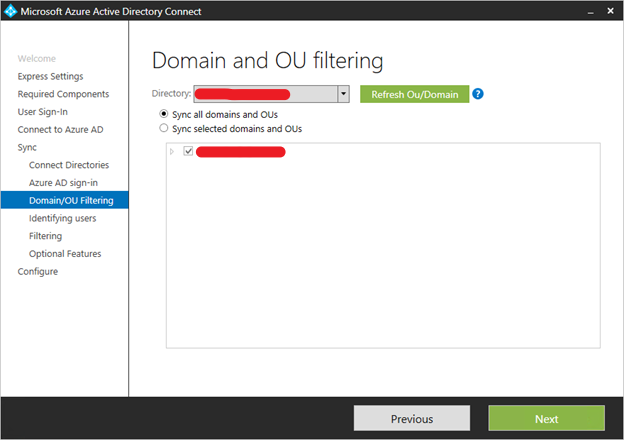624x440 pixels.
Task: Open Required Components step
Action: pyautogui.click(x=63, y=94)
